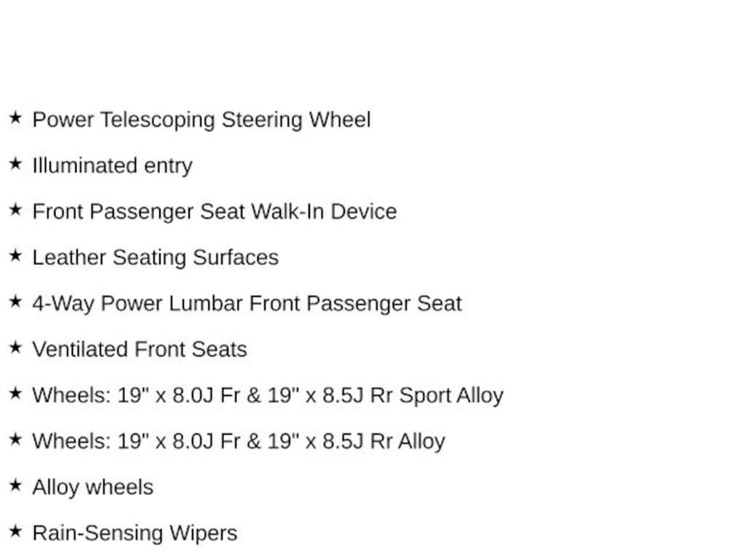This screenshot has height=560, width=747.
Task: Click the Rr Sport Alloy wheels text
Action: point(268,395)
